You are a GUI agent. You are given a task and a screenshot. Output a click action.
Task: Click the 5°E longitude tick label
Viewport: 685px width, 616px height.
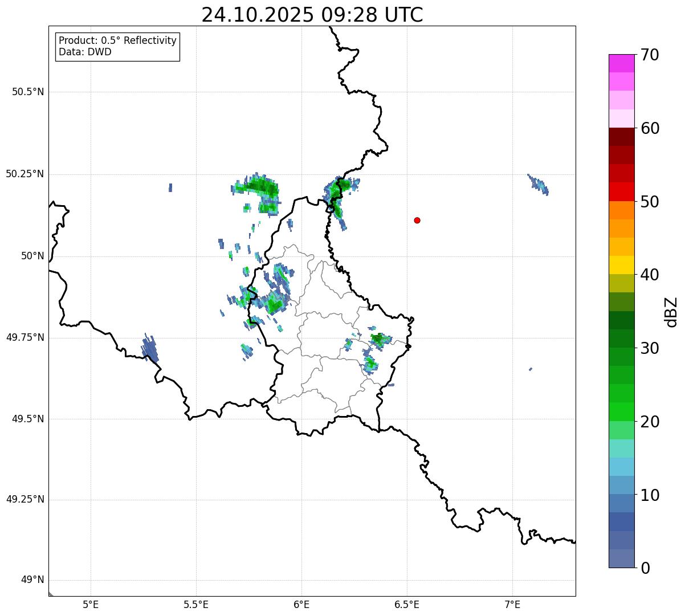pos(91,604)
